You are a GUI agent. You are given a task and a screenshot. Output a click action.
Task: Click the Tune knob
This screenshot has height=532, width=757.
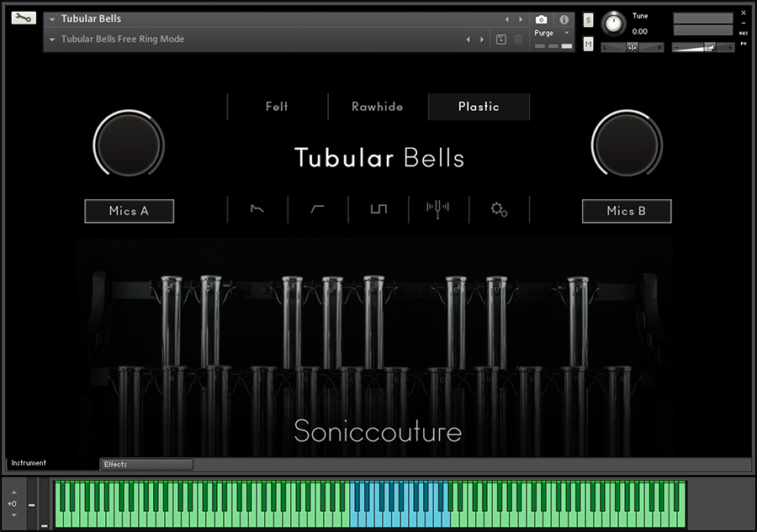click(x=614, y=24)
